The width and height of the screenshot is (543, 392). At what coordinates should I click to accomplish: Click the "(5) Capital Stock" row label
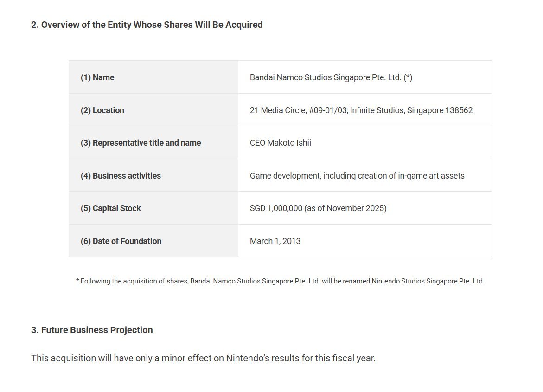coord(110,208)
